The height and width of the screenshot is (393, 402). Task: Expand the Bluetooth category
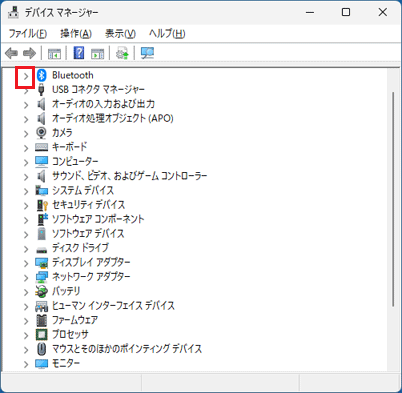tap(26, 76)
